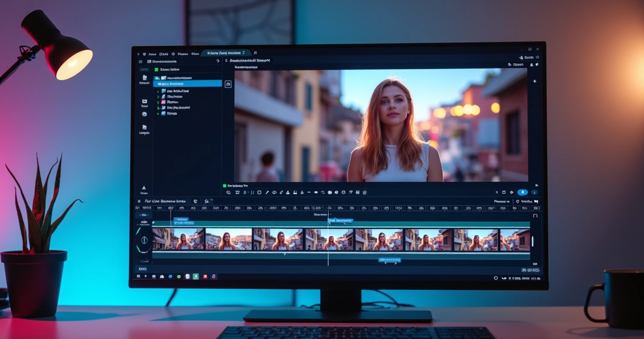Open the hamburger menu in the project panel
The image size is (644, 339).
140,61
